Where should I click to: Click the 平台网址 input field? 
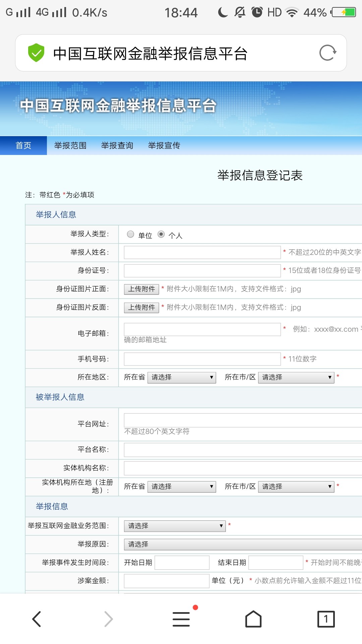(x=243, y=420)
